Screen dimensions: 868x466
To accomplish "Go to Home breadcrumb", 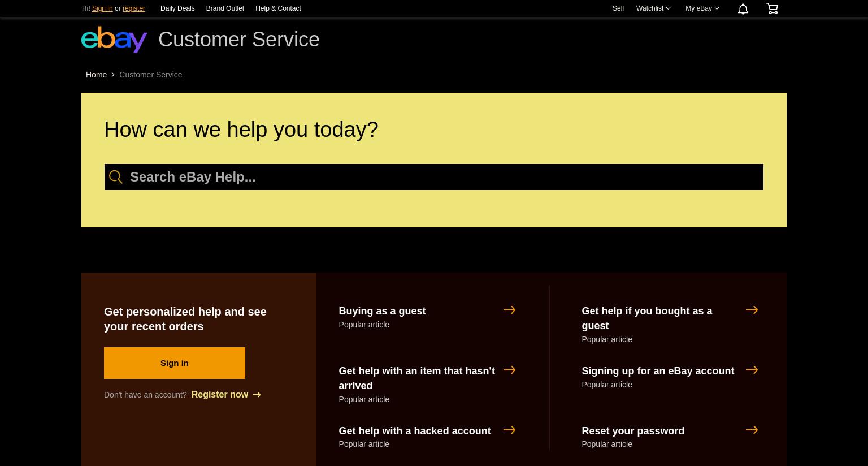I will (x=96, y=75).
